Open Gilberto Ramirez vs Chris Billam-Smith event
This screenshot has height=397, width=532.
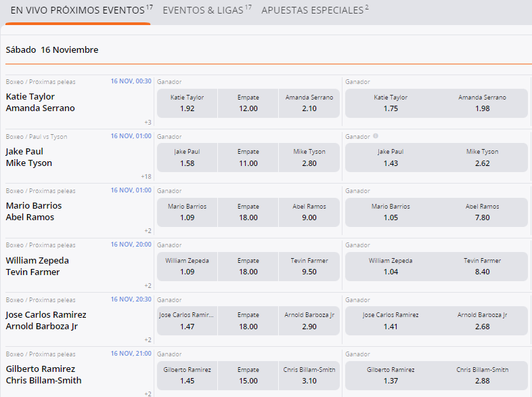[x=43, y=375]
